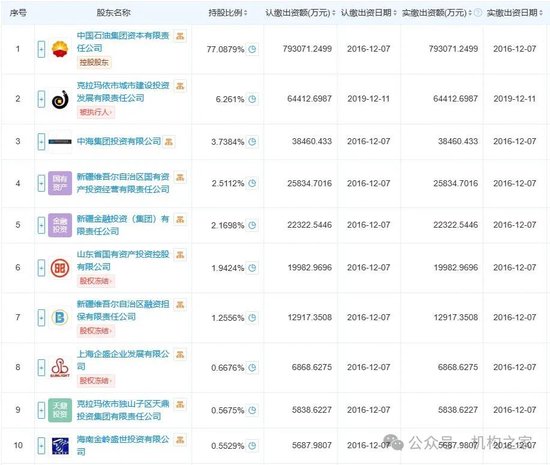Open shareholding history clock next to 0.5675%
550x465 pixels.
[252, 410]
